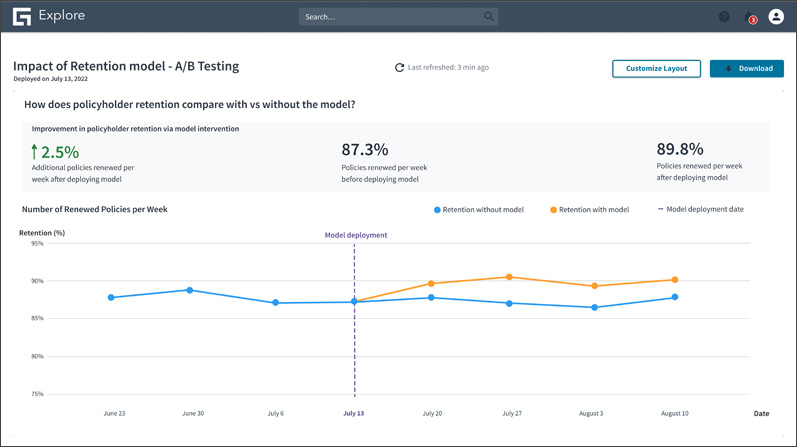Open the user profile avatar

click(776, 16)
